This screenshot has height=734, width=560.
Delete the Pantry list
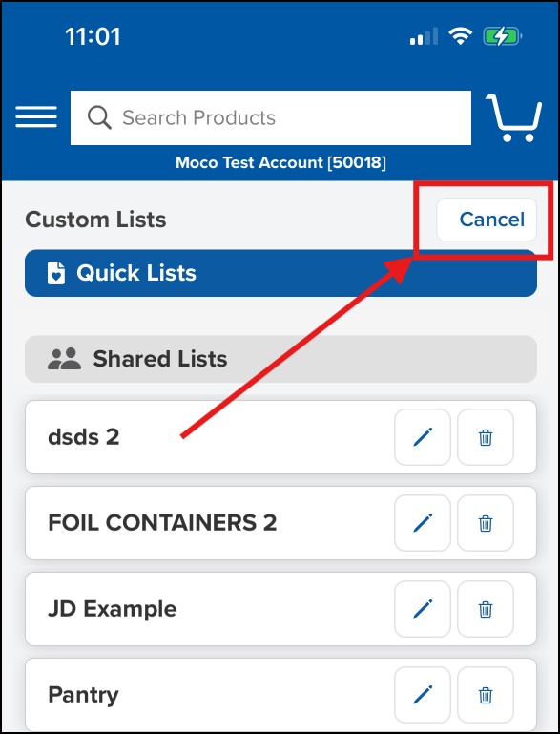[x=486, y=695]
